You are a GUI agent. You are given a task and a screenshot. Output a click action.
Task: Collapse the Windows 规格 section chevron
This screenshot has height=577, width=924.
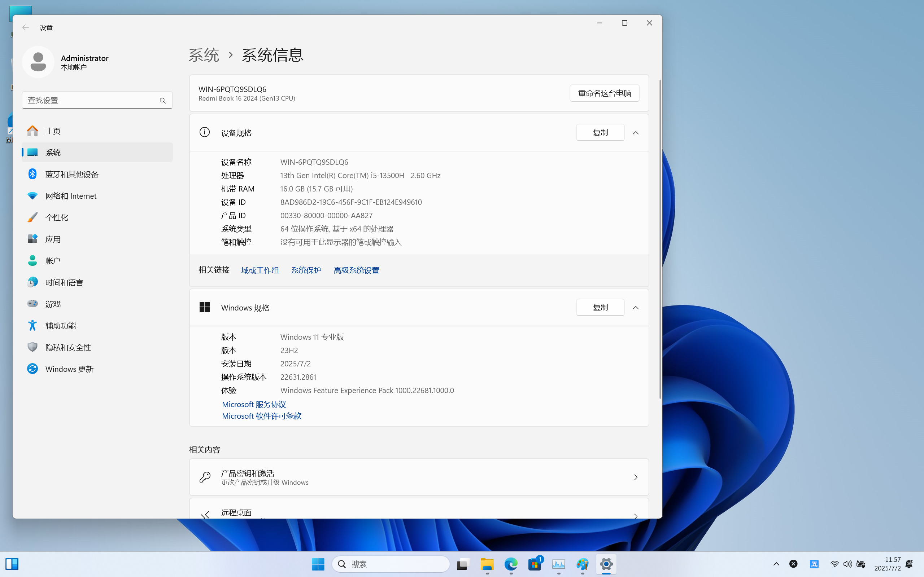pyautogui.click(x=636, y=308)
